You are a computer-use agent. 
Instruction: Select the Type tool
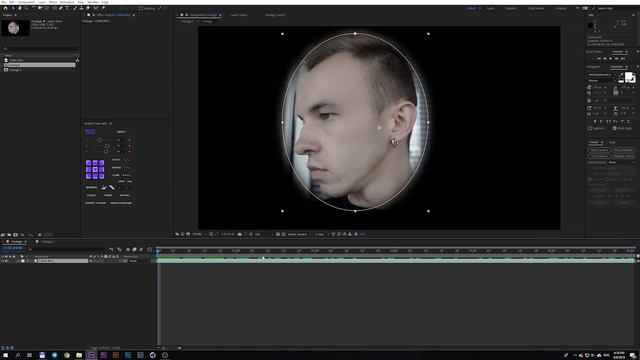67,8
